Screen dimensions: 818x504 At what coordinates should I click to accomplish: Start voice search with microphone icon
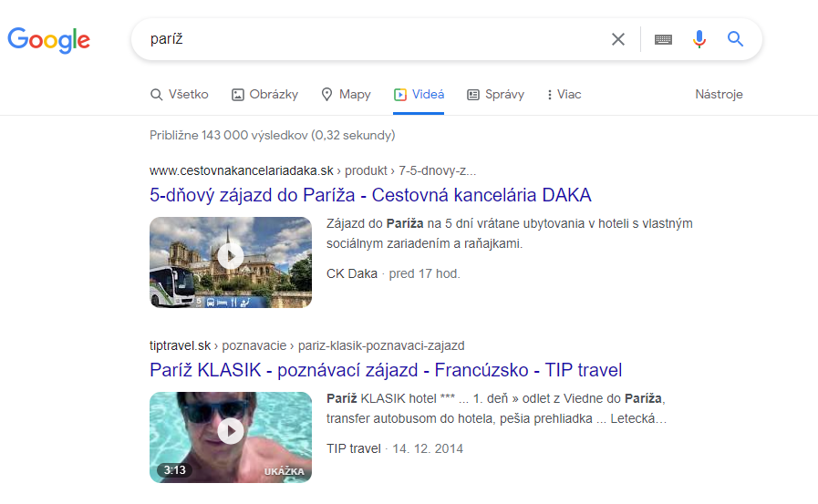click(699, 39)
